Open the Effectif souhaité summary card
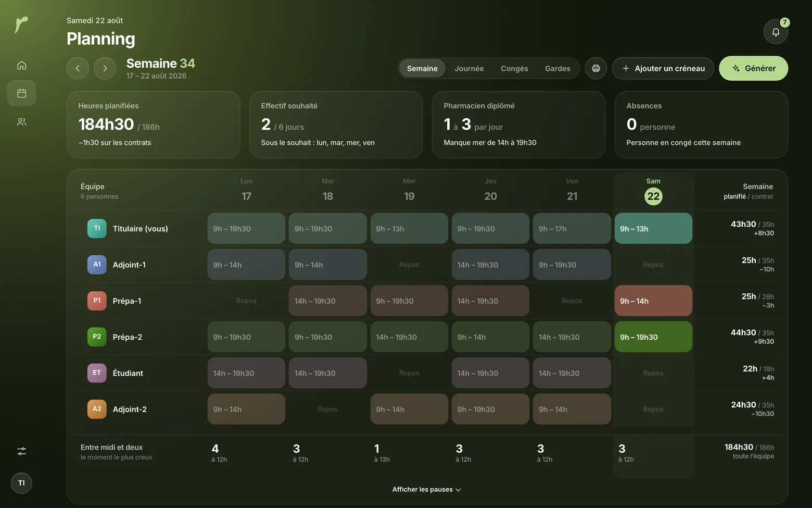 click(x=336, y=125)
